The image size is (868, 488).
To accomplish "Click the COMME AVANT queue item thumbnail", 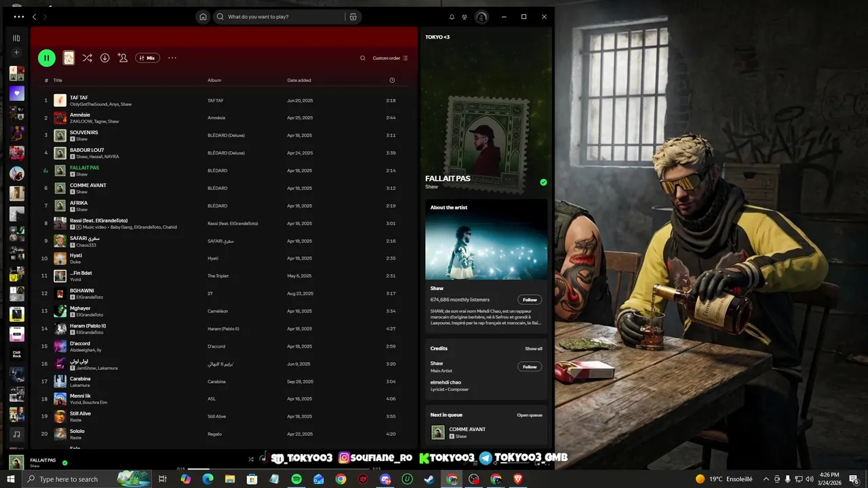I will click(x=438, y=432).
